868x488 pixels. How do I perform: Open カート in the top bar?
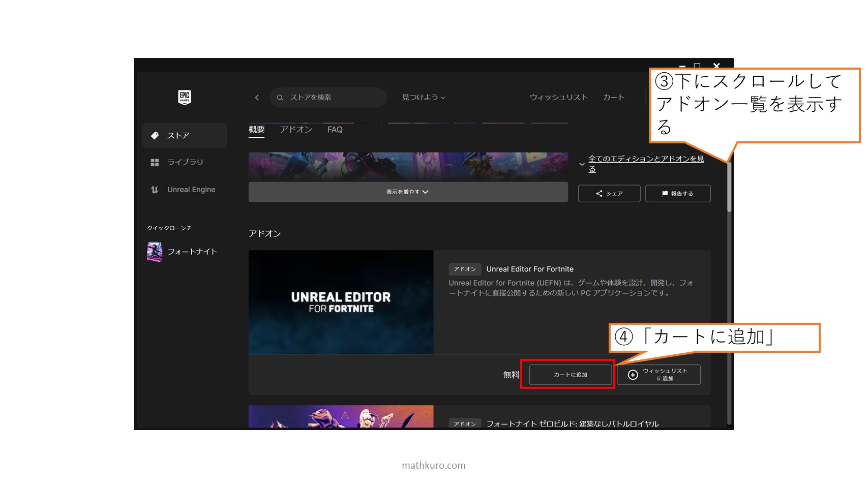point(614,97)
